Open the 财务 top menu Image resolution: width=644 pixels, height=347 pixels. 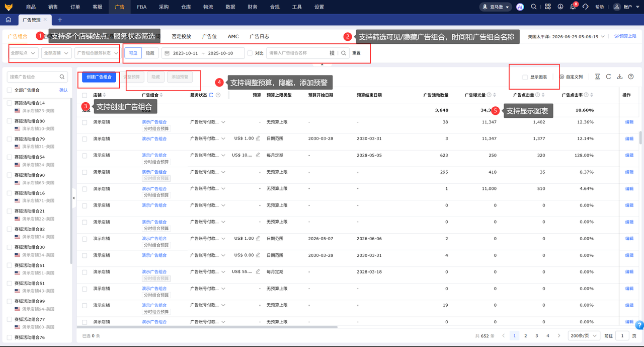pos(253,7)
